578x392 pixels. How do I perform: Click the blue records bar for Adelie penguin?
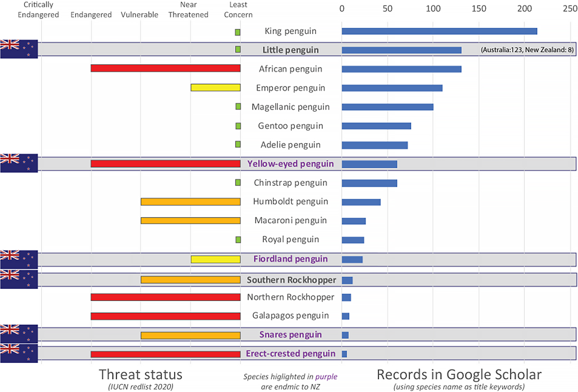coord(375,145)
